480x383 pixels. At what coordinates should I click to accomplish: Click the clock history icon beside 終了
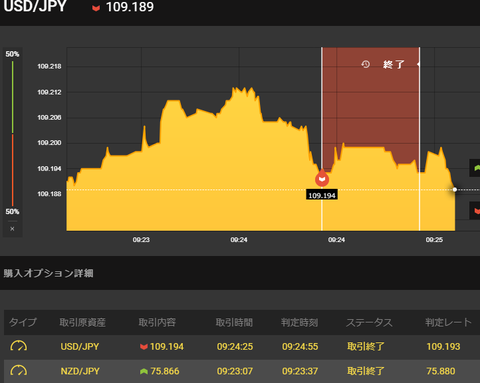[x=366, y=64]
